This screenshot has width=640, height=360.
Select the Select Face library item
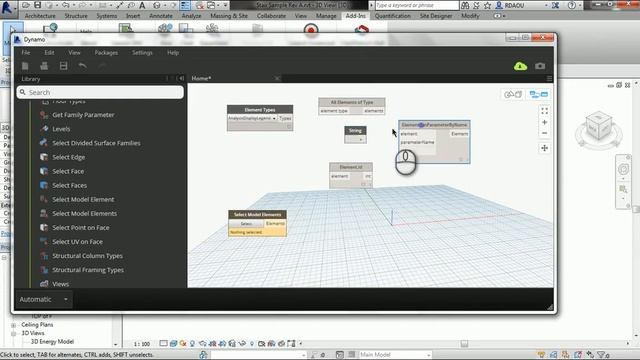[68, 171]
